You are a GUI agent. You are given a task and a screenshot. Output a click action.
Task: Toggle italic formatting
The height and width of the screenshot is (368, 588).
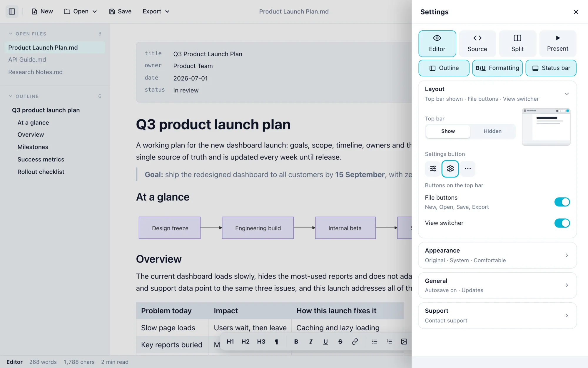click(x=311, y=342)
